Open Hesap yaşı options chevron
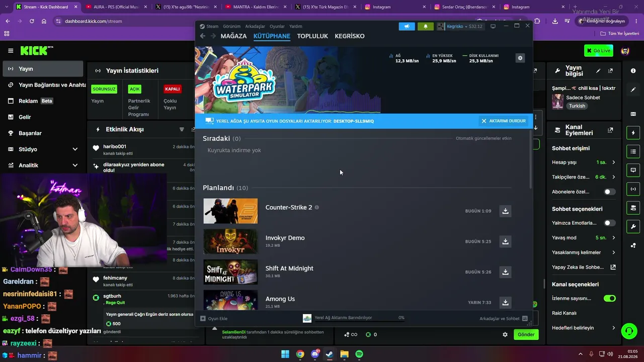644x362 pixels. 613,162
